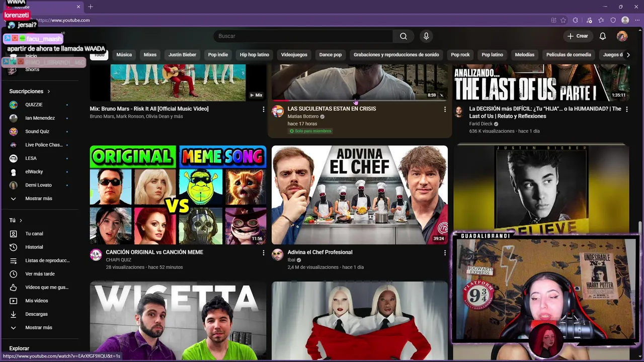Viewport: 644px width, 362px height.
Task: Select the Pop indie chip
Action: click(x=218, y=55)
